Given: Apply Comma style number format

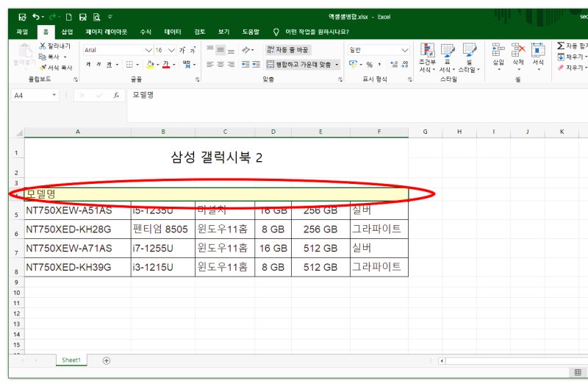Looking at the screenshot, I should pyautogui.click(x=380, y=65).
